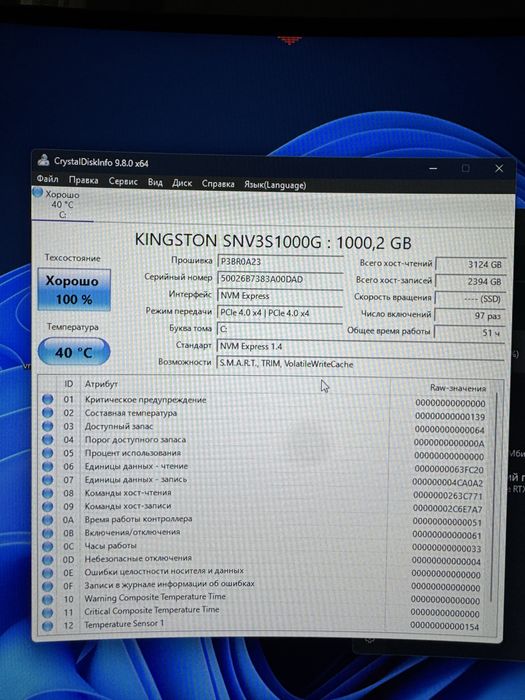Click status dot for Critical Composite Temperature Time

tap(48, 612)
